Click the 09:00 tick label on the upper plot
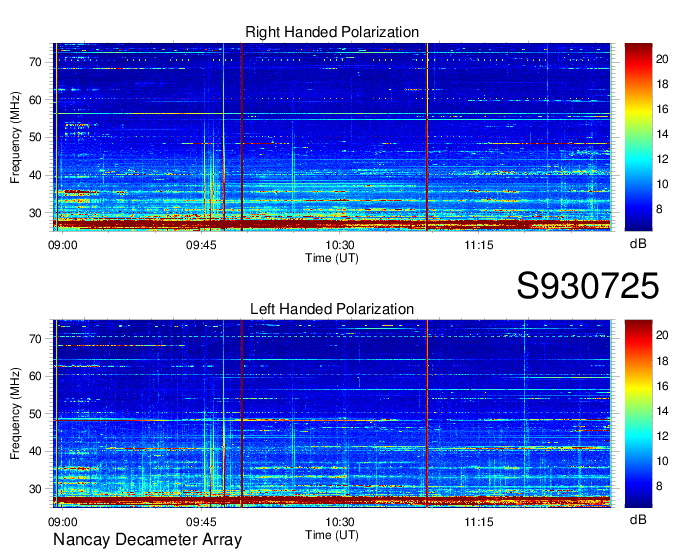 pos(62,245)
